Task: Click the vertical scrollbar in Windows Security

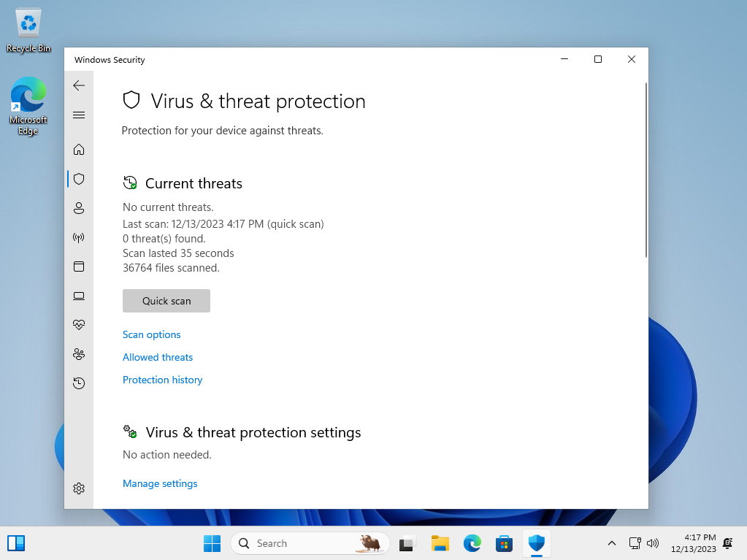Action: click(x=646, y=170)
